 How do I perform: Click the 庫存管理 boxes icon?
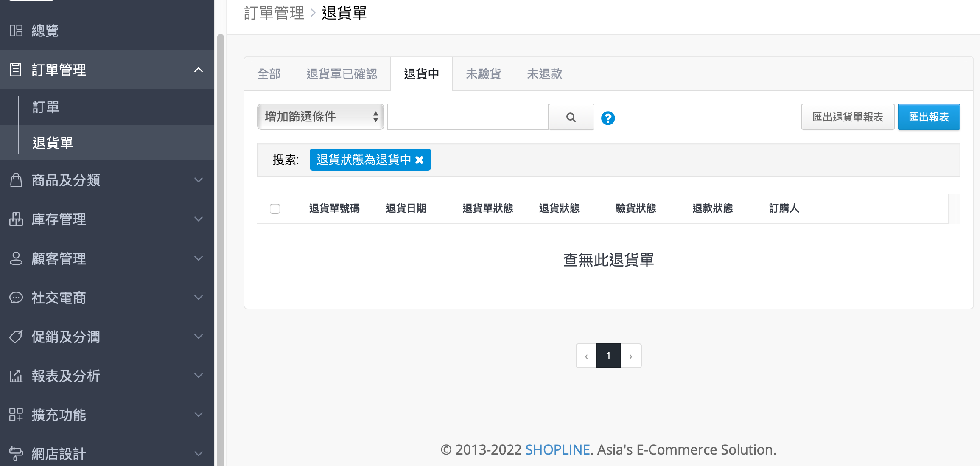pos(16,219)
